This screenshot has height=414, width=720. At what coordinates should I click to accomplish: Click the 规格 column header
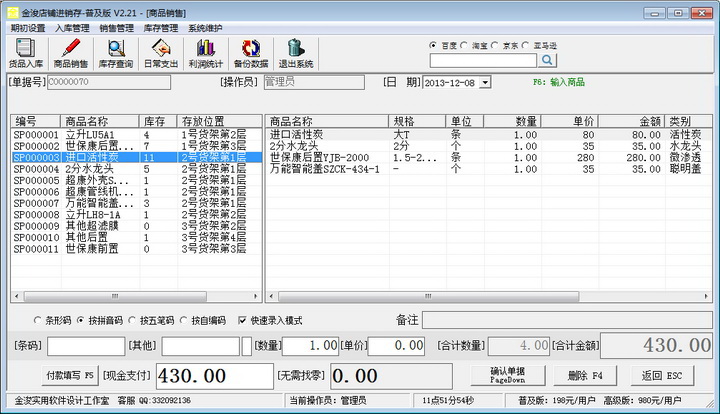[x=417, y=122]
